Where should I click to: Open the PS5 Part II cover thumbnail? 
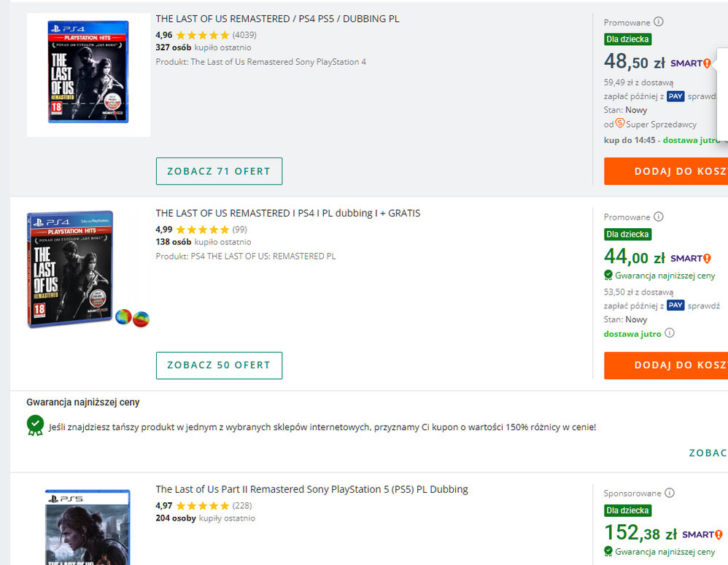point(77,527)
